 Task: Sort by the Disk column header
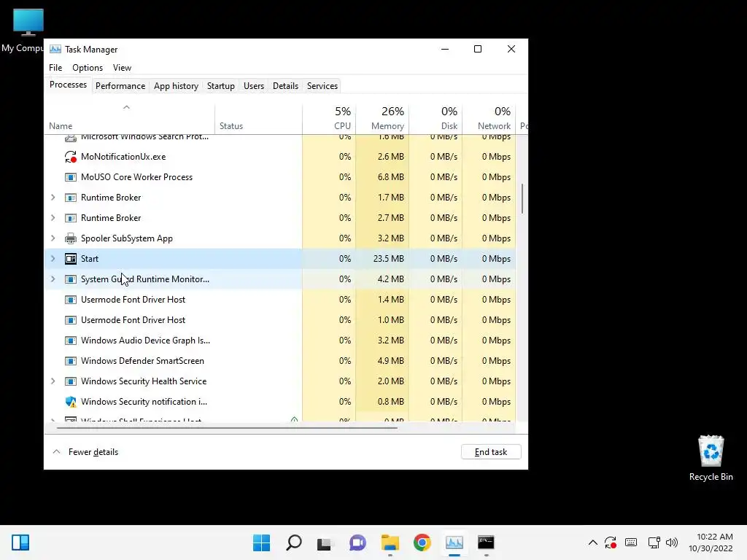pos(436,119)
